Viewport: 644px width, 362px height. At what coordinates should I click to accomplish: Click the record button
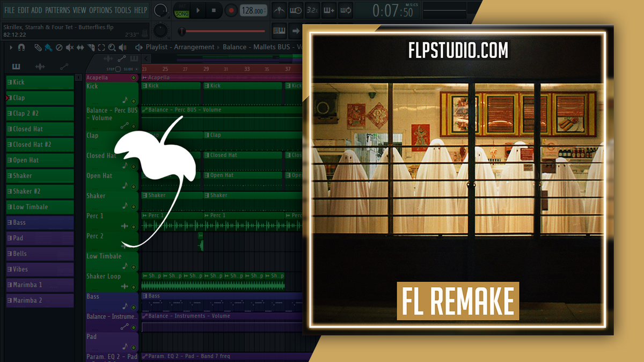231,10
